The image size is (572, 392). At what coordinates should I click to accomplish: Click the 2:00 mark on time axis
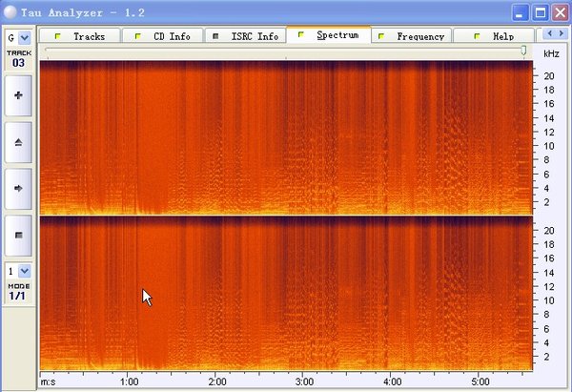217,382
